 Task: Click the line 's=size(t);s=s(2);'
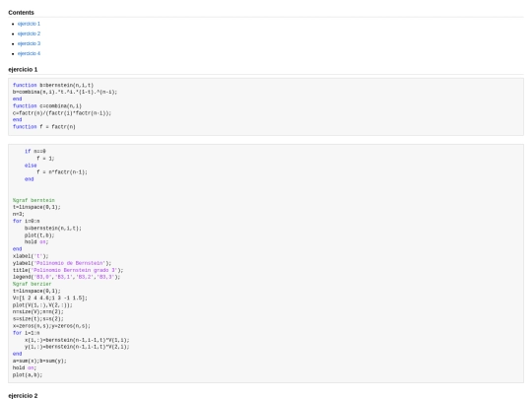[x=38, y=319]
